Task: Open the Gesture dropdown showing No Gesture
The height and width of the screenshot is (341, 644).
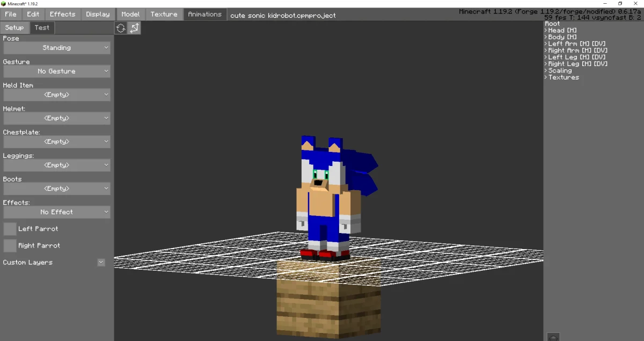Action: click(x=57, y=71)
